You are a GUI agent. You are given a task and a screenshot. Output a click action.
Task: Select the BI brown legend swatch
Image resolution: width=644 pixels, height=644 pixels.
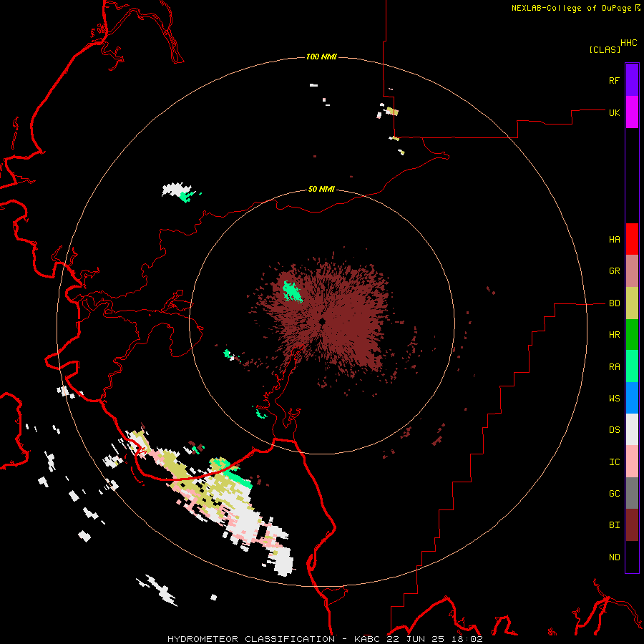(x=632, y=525)
